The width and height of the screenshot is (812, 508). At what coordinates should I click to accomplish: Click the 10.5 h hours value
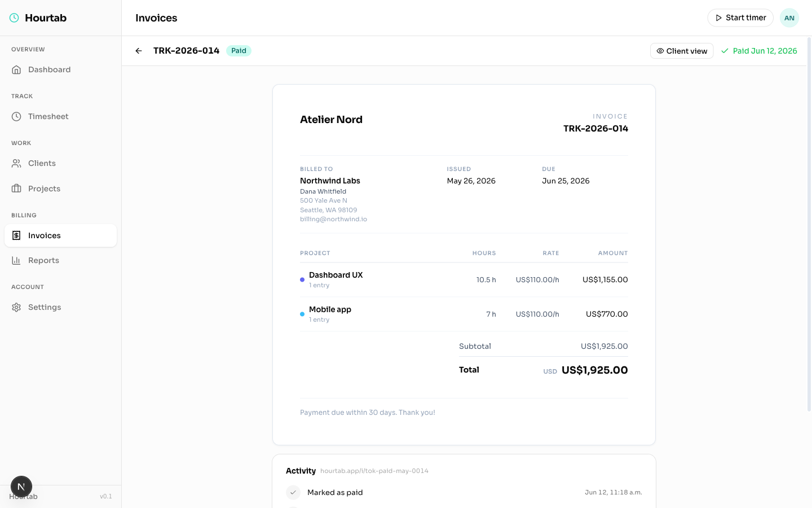click(486, 279)
